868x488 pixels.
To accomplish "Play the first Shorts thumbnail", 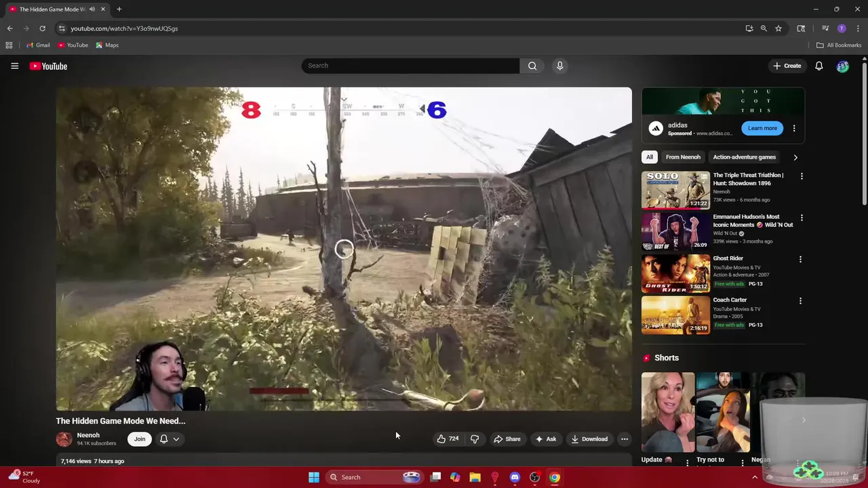I will (668, 412).
